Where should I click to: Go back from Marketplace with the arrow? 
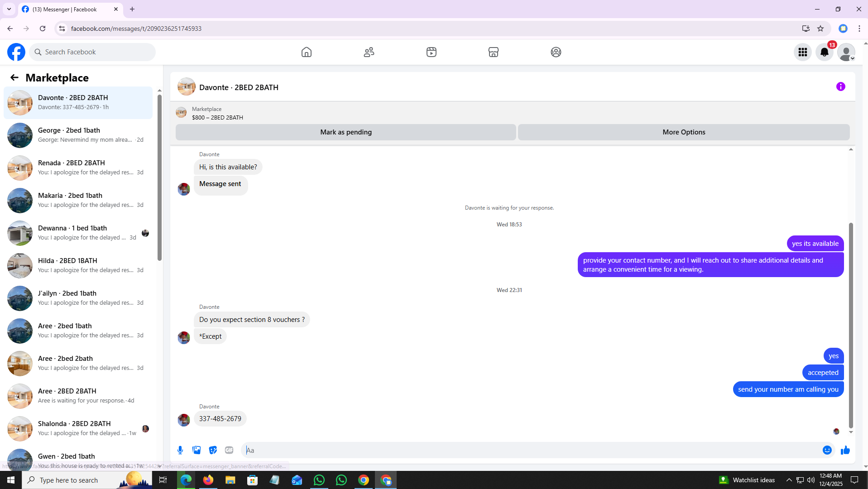pos(14,78)
